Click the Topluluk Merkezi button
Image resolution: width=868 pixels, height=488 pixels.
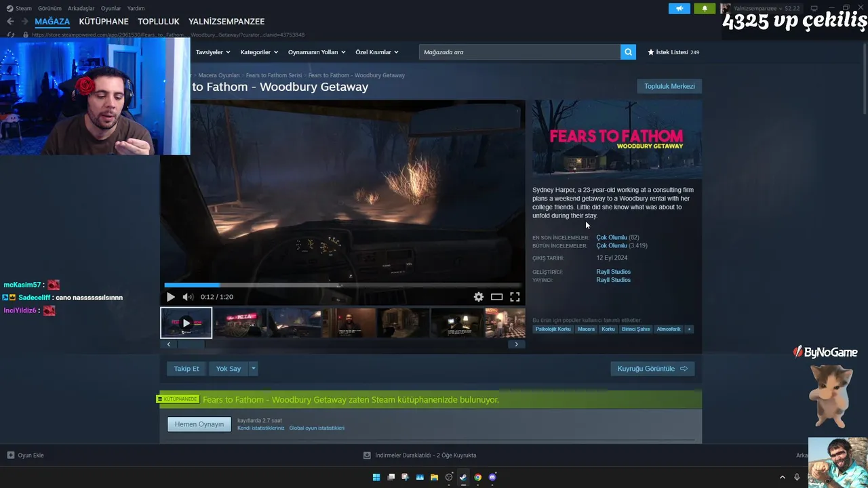pos(669,86)
